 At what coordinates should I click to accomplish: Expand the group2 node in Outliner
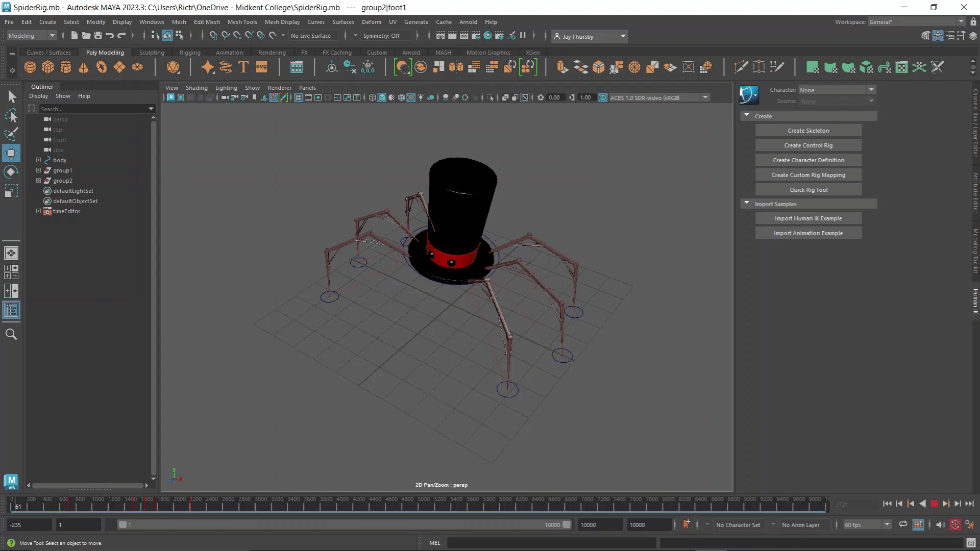[38, 181]
